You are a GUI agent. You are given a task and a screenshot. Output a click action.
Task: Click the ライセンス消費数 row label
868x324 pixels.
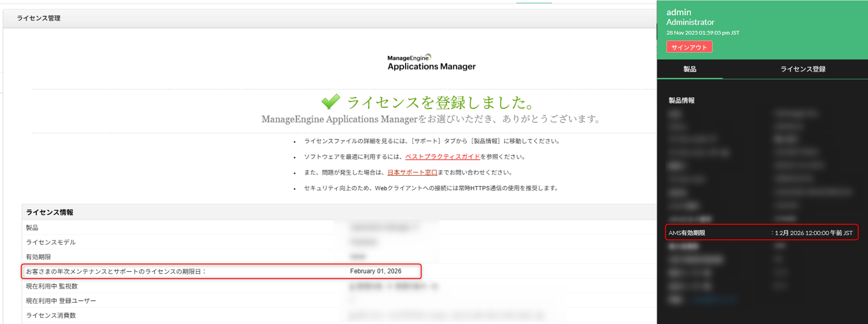coord(51,315)
